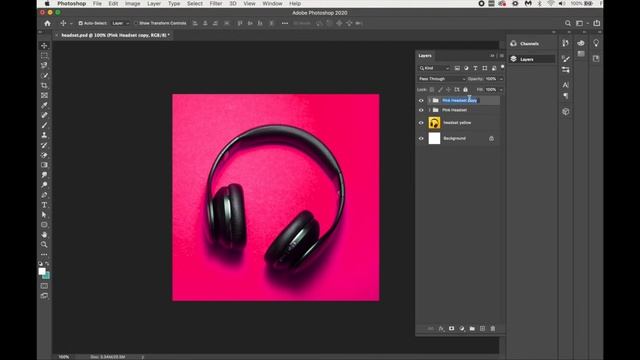The height and width of the screenshot is (360, 640).
Task: Toggle the Auto-Select checkbox
Action: click(80, 23)
